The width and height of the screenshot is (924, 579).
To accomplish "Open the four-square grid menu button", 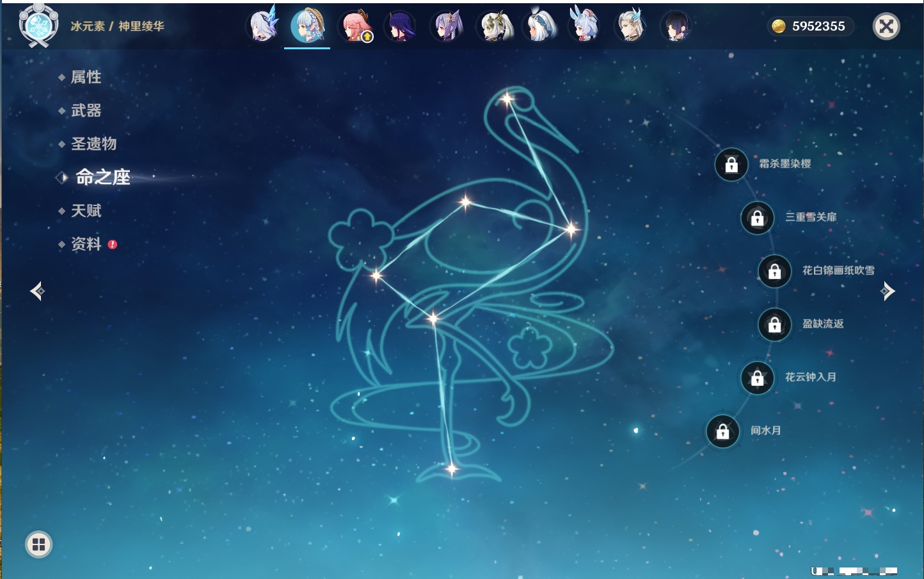I will click(38, 544).
